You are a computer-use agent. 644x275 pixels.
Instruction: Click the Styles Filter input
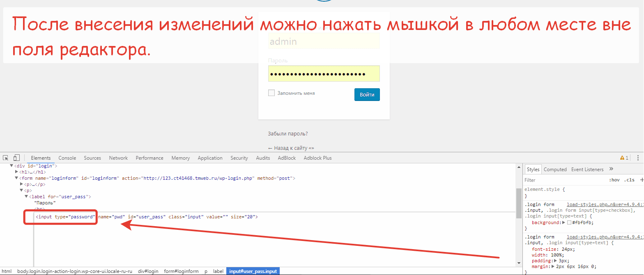point(565,180)
